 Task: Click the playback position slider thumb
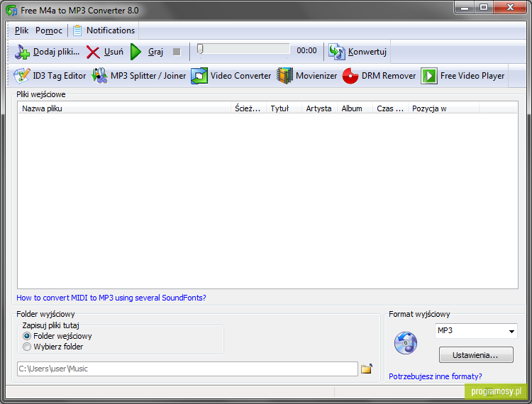[200, 49]
